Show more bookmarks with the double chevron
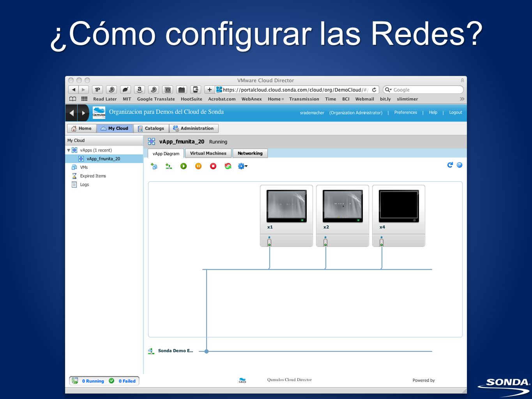532x399 pixels. [x=462, y=99]
